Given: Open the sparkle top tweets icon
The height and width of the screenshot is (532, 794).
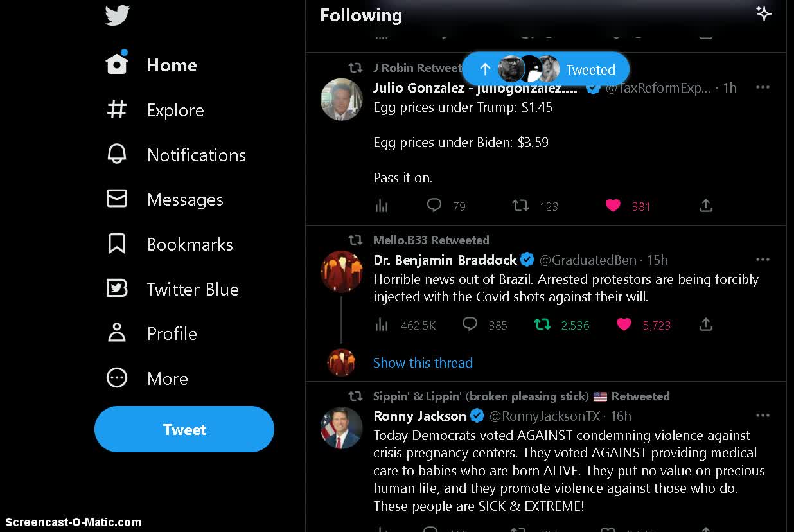Looking at the screenshot, I should point(763,14).
